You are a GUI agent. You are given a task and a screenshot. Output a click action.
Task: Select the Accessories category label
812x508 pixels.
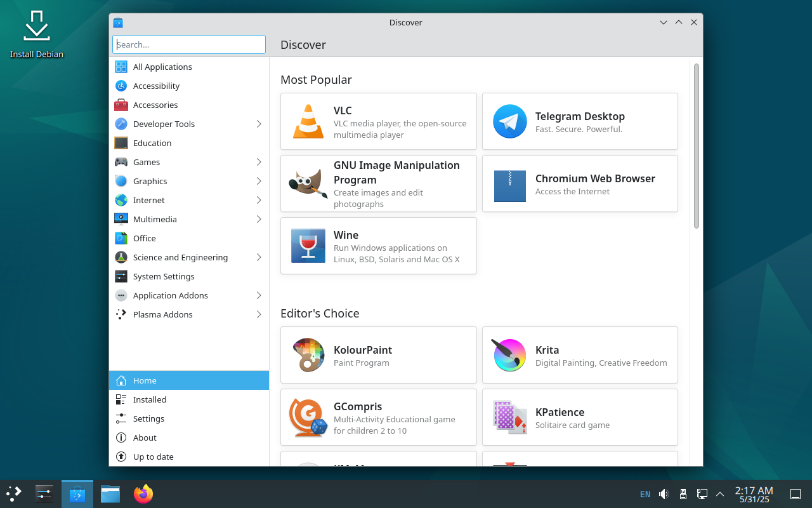click(155, 105)
